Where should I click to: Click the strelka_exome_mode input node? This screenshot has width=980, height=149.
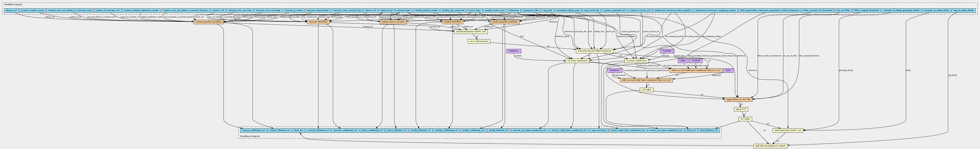426,11
